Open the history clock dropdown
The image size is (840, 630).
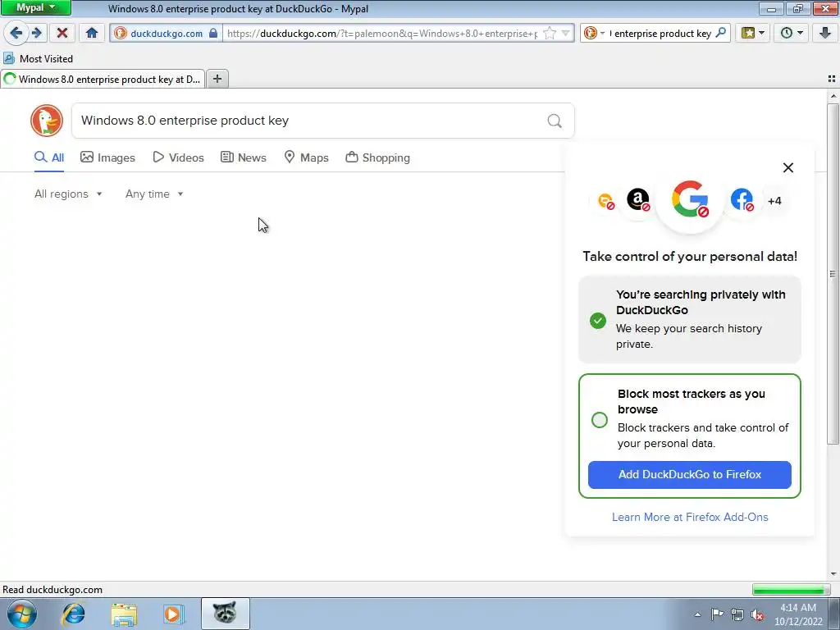click(x=792, y=33)
